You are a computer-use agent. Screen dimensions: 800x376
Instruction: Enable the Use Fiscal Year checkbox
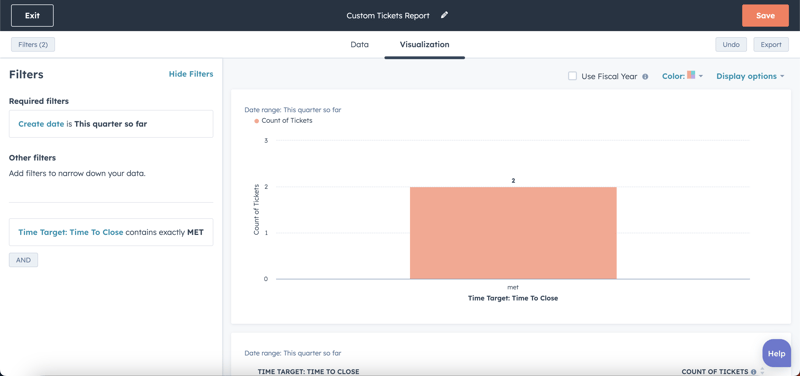click(572, 76)
